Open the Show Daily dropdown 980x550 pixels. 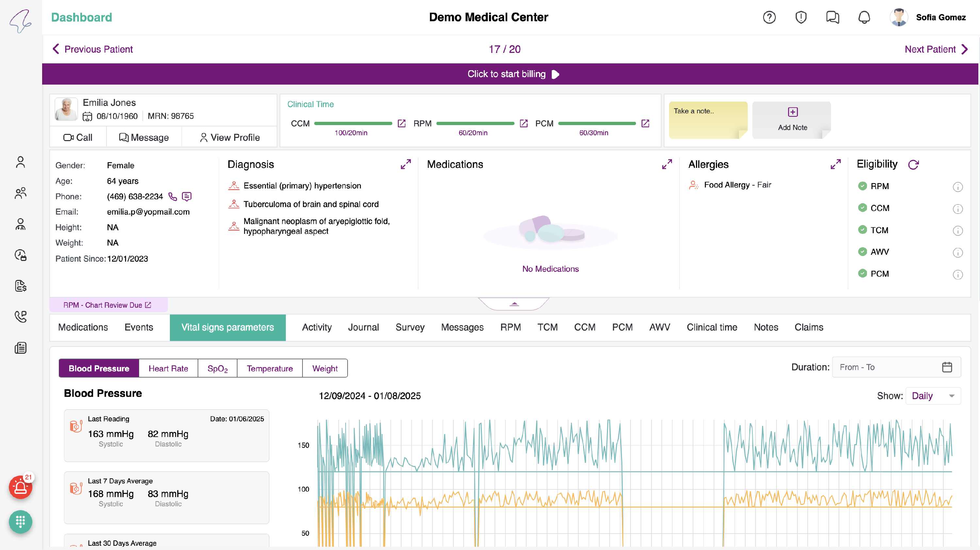tap(933, 396)
